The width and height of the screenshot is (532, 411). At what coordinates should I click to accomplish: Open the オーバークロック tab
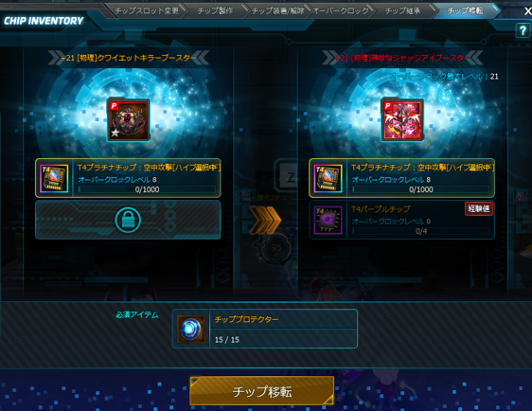[340, 10]
